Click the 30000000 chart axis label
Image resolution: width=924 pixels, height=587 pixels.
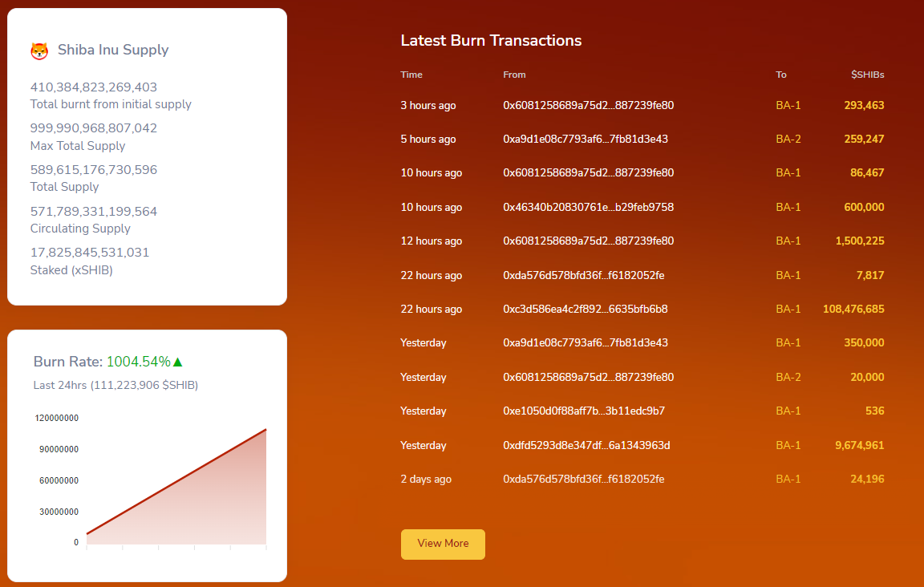pyautogui.click(x=59, y=512)
